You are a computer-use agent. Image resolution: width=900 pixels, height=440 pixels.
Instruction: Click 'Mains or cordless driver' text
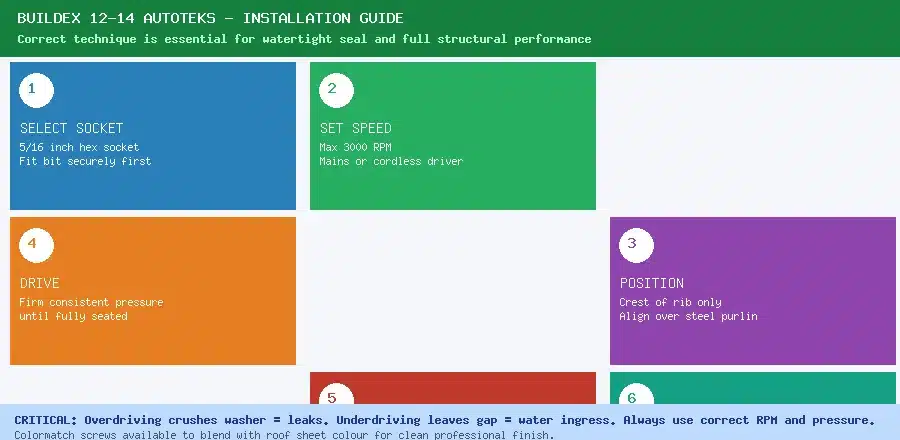(391, 161)
